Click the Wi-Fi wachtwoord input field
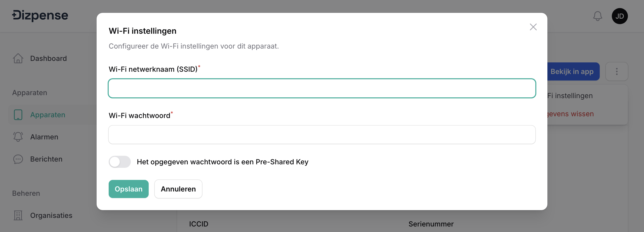Viewport: 644px width, 232px height. coord(322,135)
